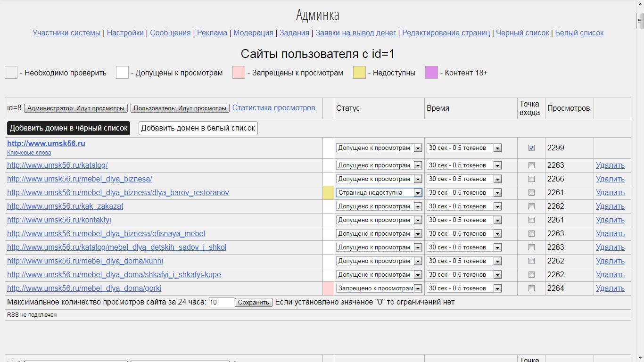The height and width of the screenshot is (362, 644).
Task: Click Удалить for kak_zakazat row
Action: pyautogui.click(x=610, y=206)
